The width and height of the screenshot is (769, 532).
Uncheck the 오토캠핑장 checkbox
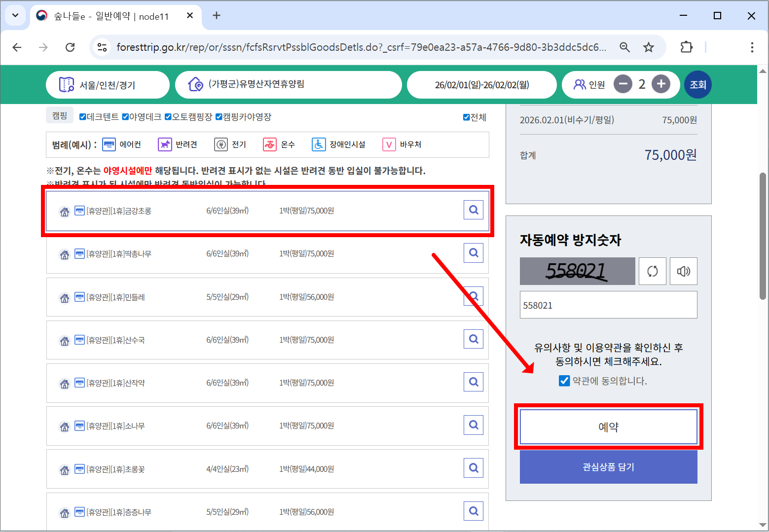pyautogui.click(x=168, y=117)
